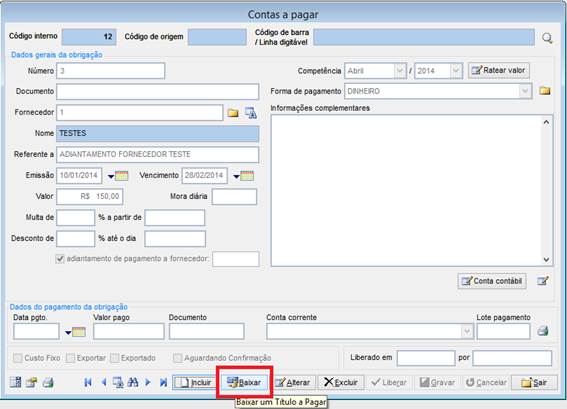Viewport: 567px width, 409px height.
Task: Toggle the Custo Fixo checkbox
Action: tap(17, 358)
